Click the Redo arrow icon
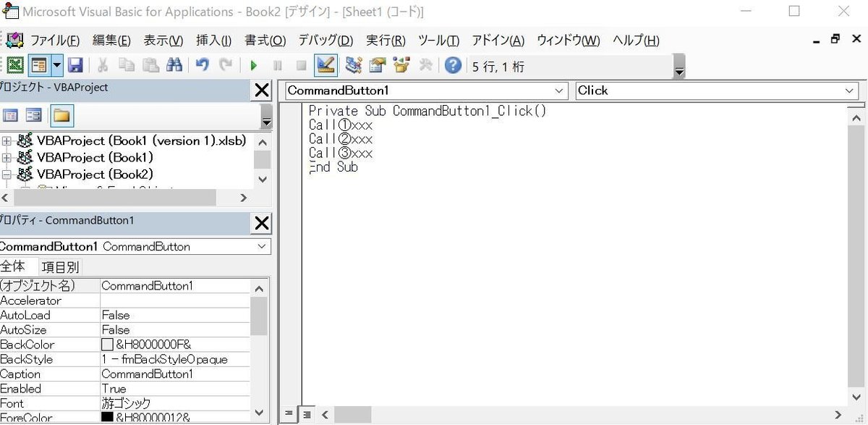868x425 pixels. [x=226, y=66]
